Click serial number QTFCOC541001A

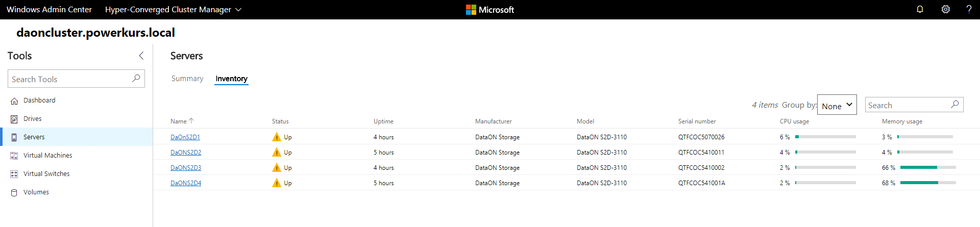(x=702, y=183)
